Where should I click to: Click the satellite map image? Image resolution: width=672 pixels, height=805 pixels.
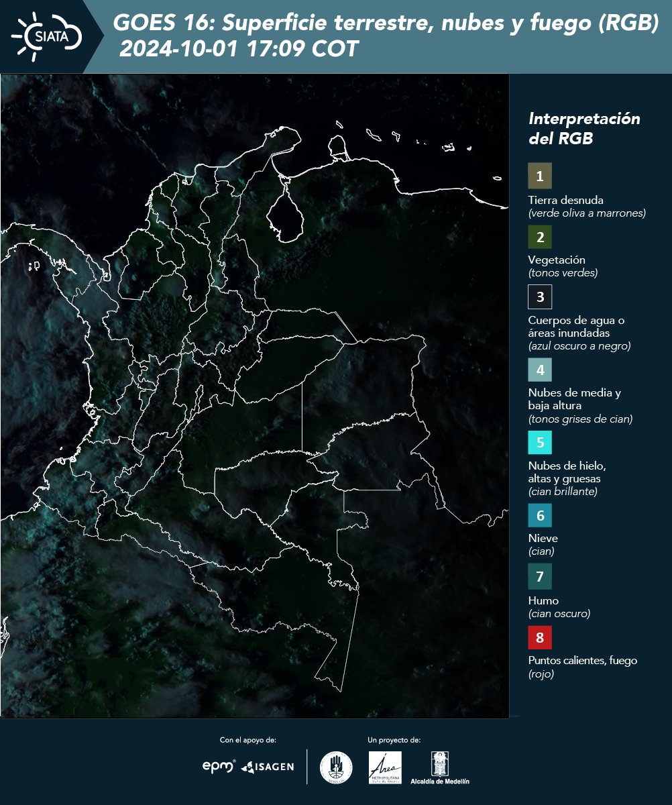(x=255, y=396)
